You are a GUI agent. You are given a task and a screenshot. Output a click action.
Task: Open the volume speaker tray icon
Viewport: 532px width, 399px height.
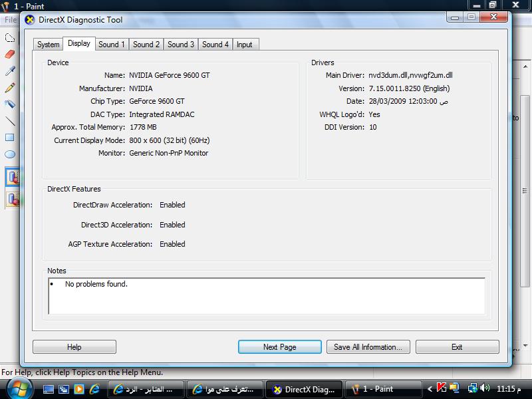(x=485, y=388)
